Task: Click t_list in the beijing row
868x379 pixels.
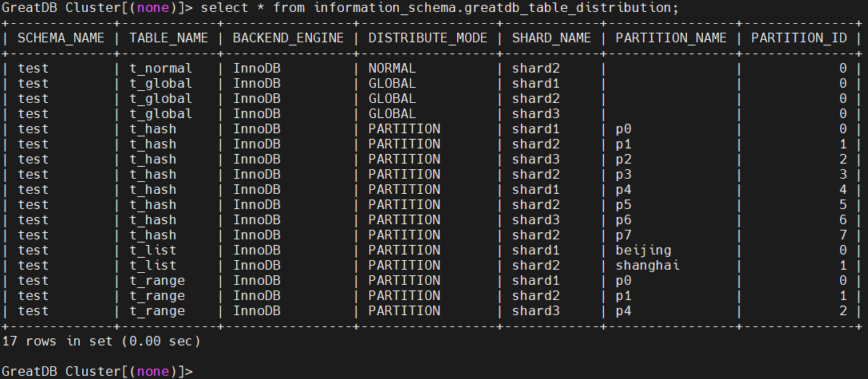Action: click(153, 251)
